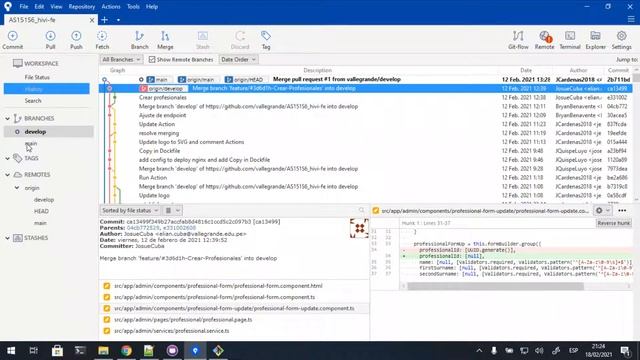Image resolution: width=640 pixels, height=360 pixels.
Task: Collapse the TAGS section
Action: pyautogui.click(x=7, y=158)
